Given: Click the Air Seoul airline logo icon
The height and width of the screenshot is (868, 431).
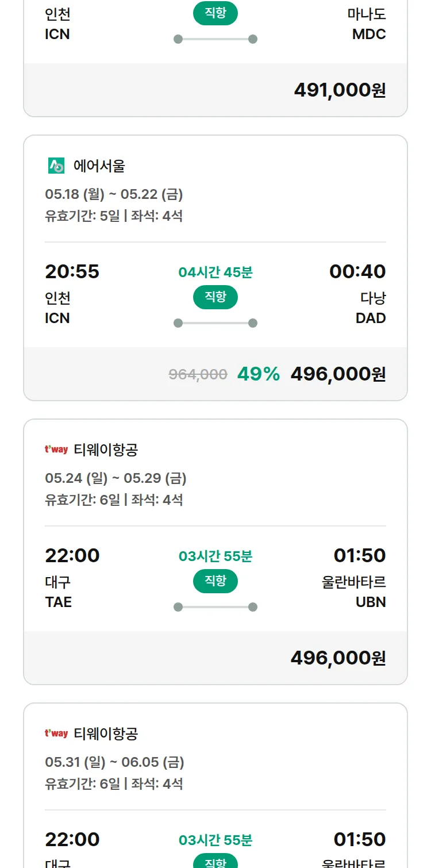Looking at the screenshot, I should 56,166.
